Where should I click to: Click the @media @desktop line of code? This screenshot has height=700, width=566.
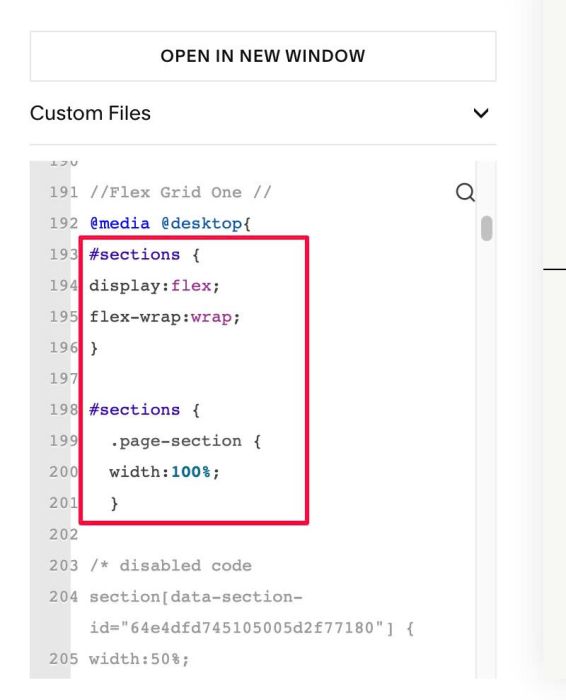coord(170,223)
